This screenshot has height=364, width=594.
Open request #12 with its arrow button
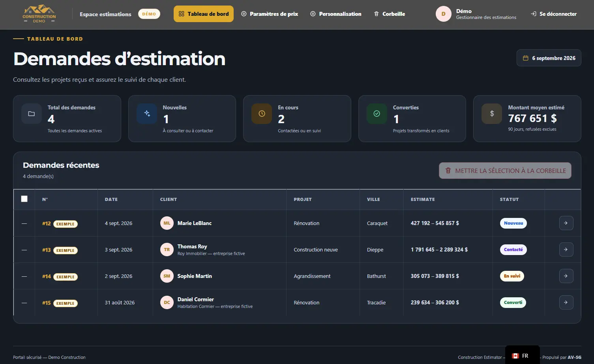[566, 223]
